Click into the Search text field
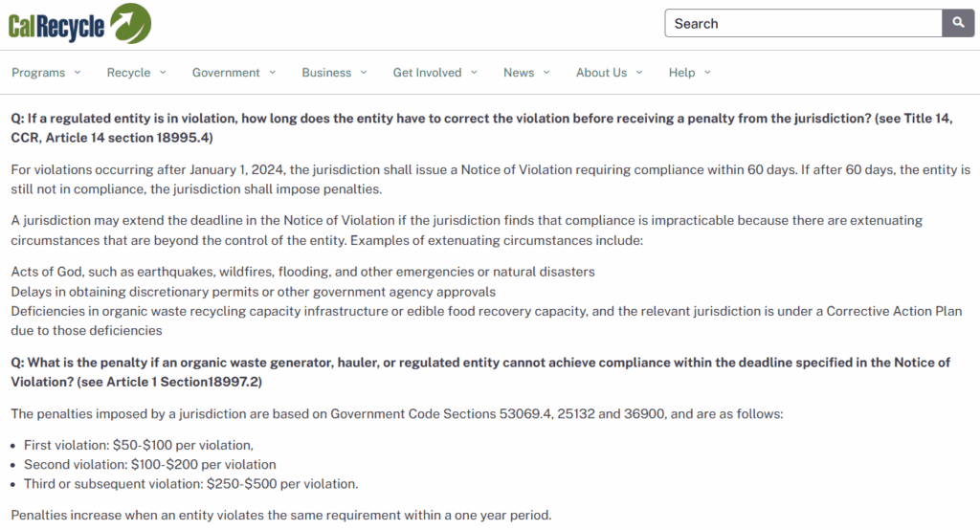 (x=802, y=24)
